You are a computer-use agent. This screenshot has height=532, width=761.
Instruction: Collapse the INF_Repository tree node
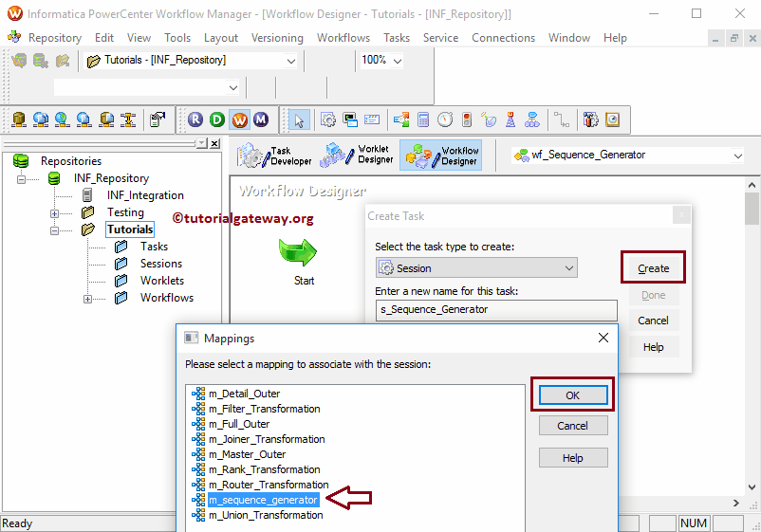point(21,179)
